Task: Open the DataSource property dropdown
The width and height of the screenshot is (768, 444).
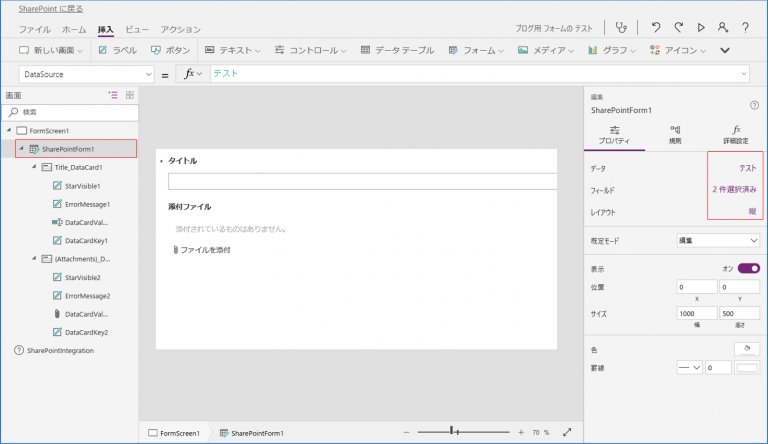Action: [86, 74]
